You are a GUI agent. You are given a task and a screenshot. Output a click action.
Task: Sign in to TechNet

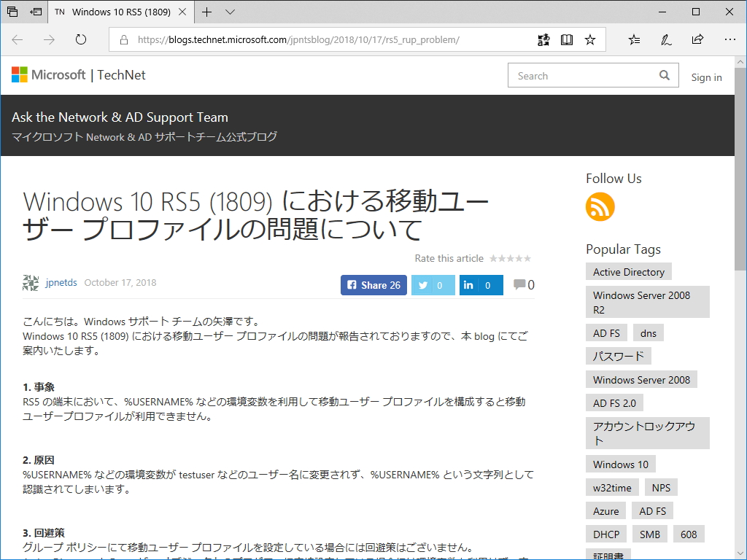706,77
